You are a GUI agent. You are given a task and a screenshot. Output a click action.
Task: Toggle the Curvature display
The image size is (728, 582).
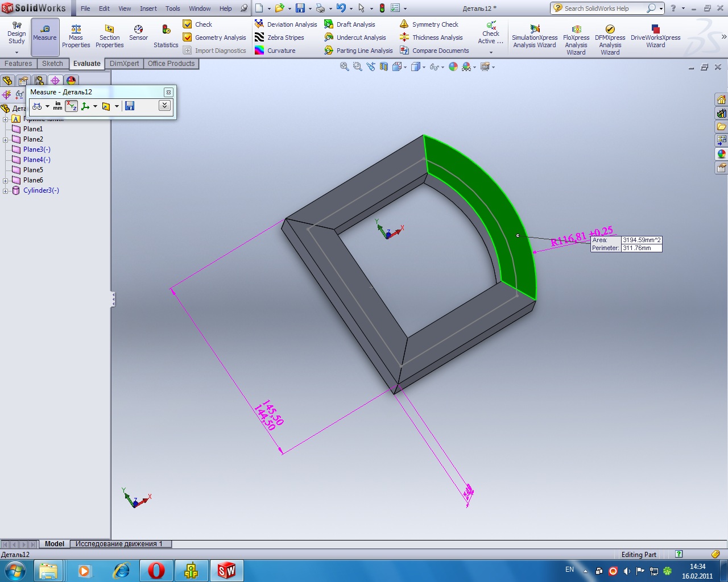coord(275,51)
